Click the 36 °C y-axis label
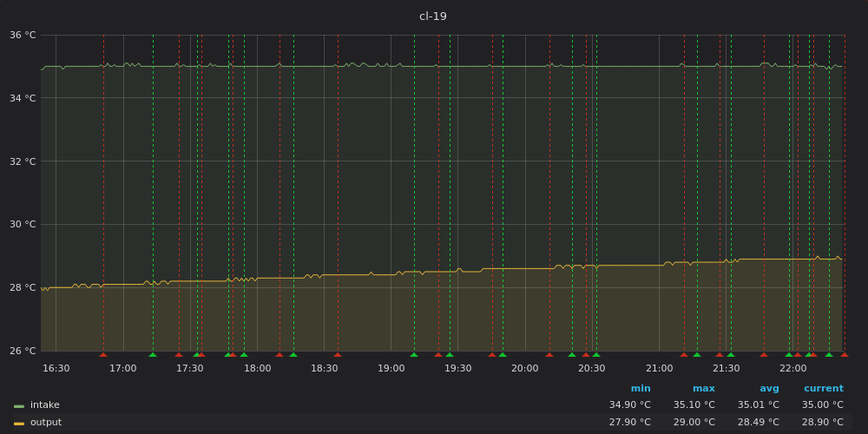868x434 pixels. pyautogui.click(x=23, y=36)
